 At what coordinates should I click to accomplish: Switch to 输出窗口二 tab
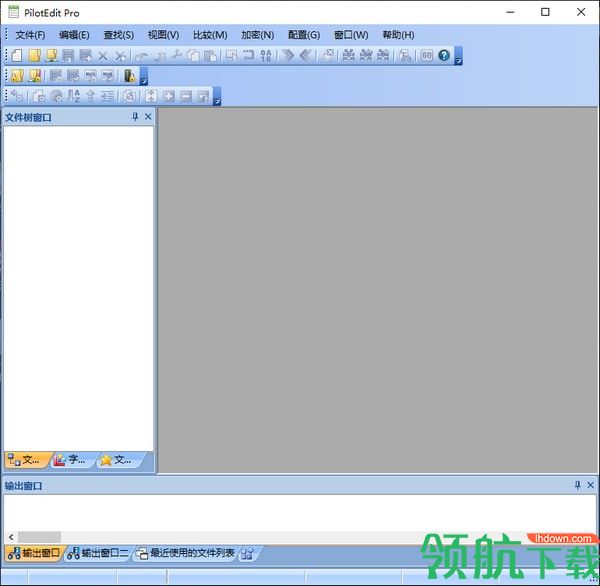[98, 553]
